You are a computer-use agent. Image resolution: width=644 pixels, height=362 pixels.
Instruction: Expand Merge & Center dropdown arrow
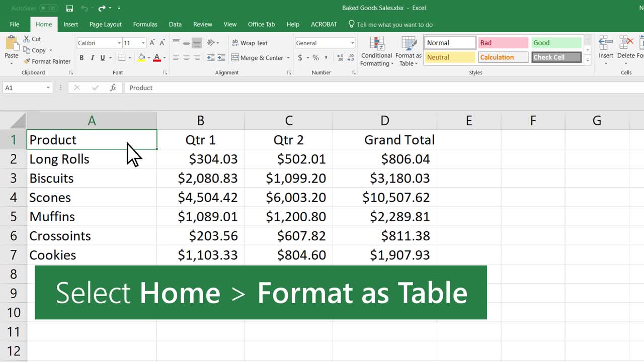(x=288, y=58)
